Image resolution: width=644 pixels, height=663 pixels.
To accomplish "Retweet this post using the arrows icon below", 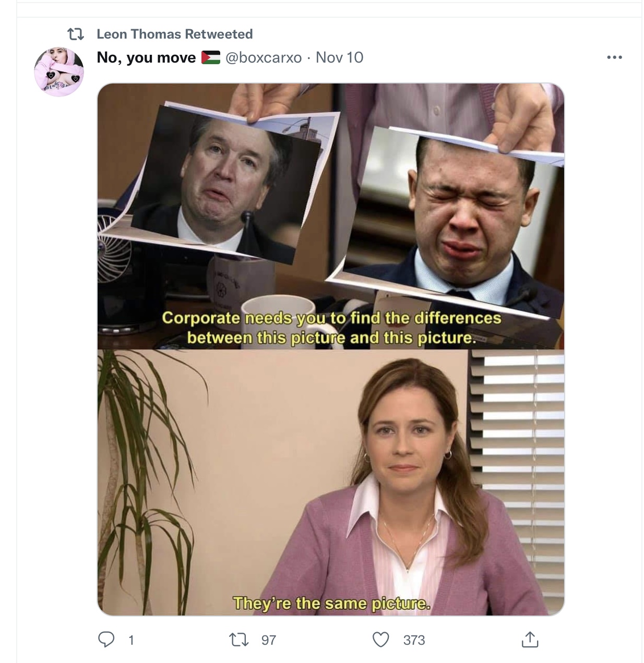I will 239,640.
